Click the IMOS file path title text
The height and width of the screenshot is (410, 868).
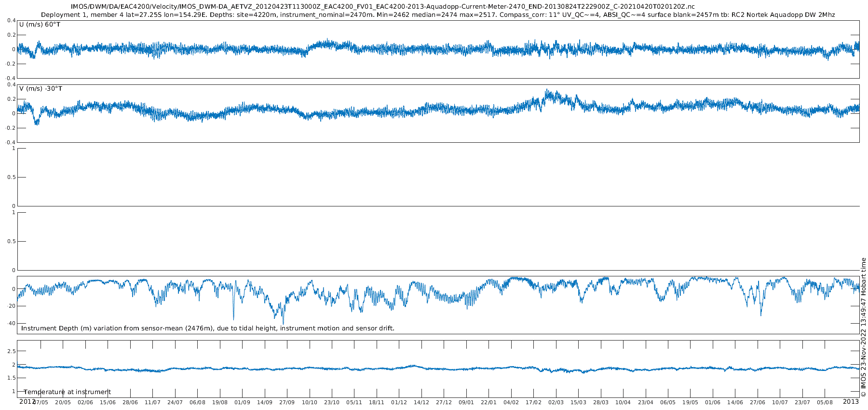coord(383,6)
